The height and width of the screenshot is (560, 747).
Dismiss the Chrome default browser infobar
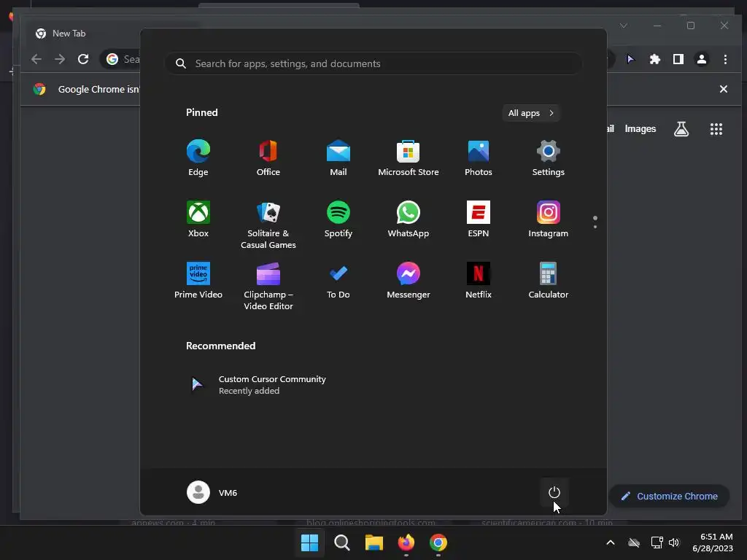(x=723, y=89)
